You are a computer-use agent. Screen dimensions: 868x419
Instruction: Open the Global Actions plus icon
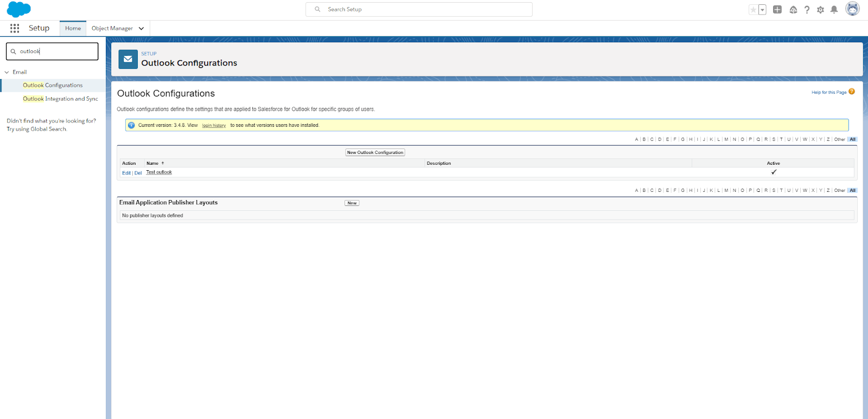(x=777, y=10)
